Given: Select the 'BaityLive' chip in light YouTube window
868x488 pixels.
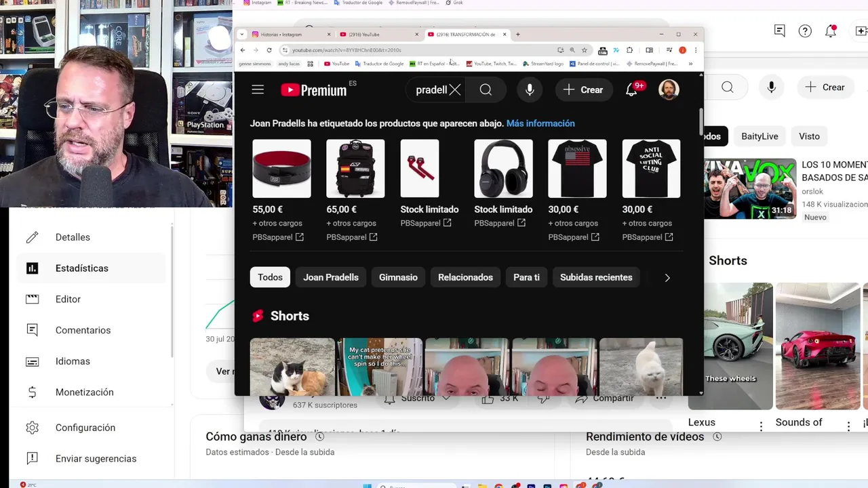Looking at the screenshot, I should (x=759, y=136).
